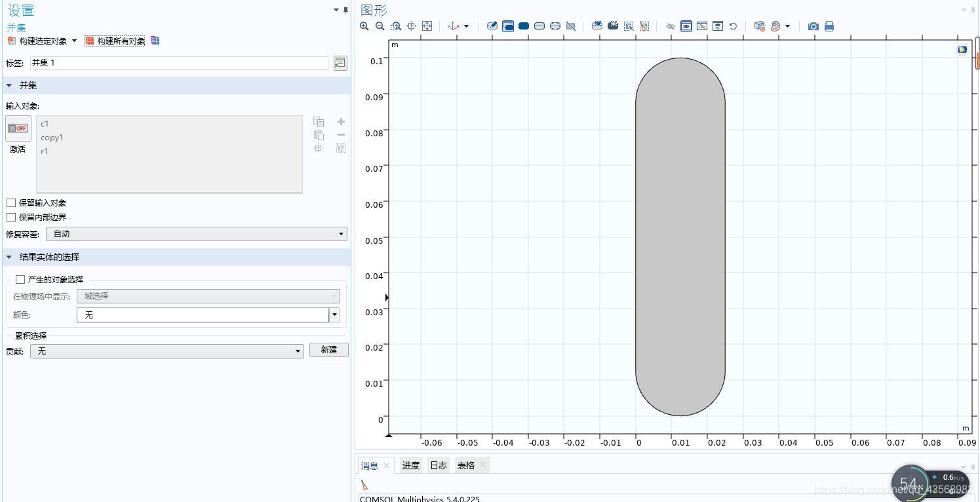Switch to the Table (表格) tab
This screenshot has height=502, width=980.
pyautogui.click(x=466, y=465)
